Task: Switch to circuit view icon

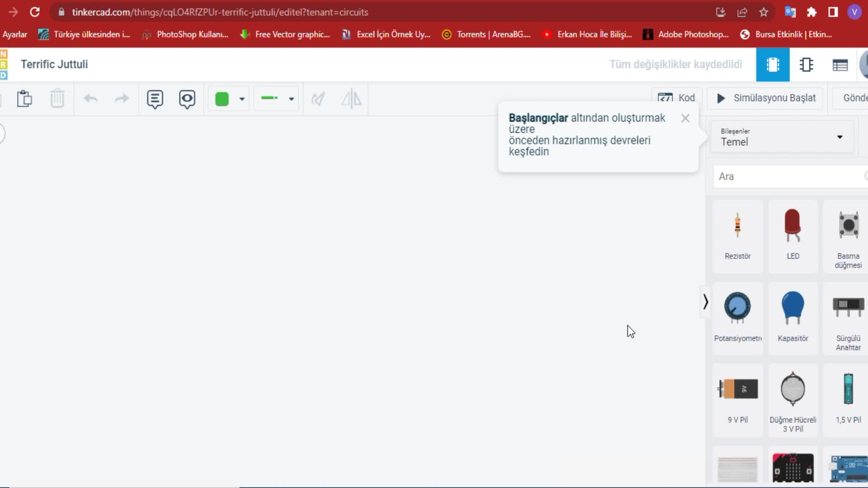Action: point(773,65)
